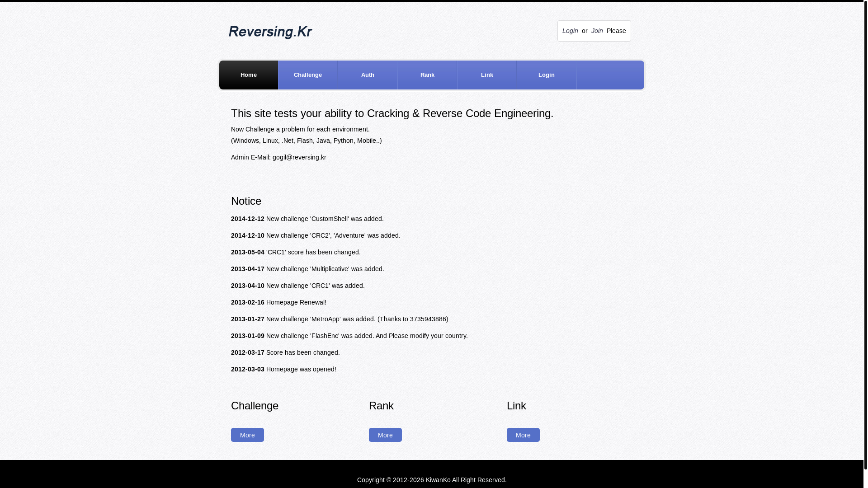Click the main Cracking & Reverse Engineering headline
Viewport: 868px width, 488px height.
pos(392,113)
